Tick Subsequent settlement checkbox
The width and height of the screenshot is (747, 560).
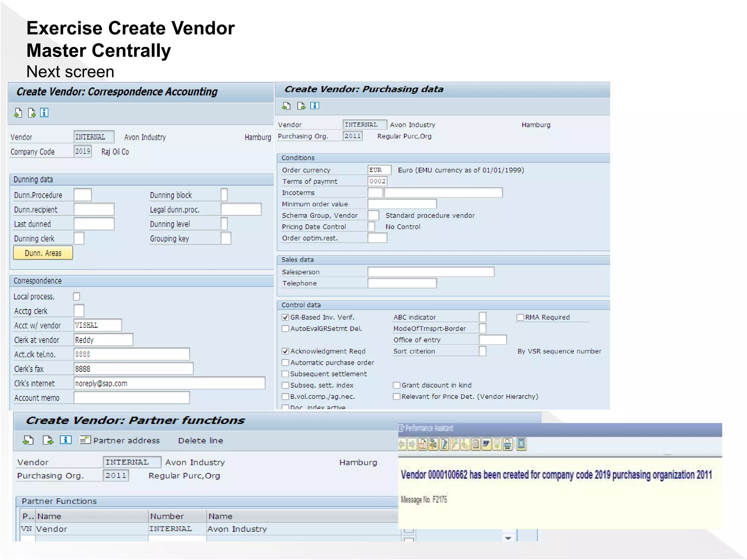point(285,374)
